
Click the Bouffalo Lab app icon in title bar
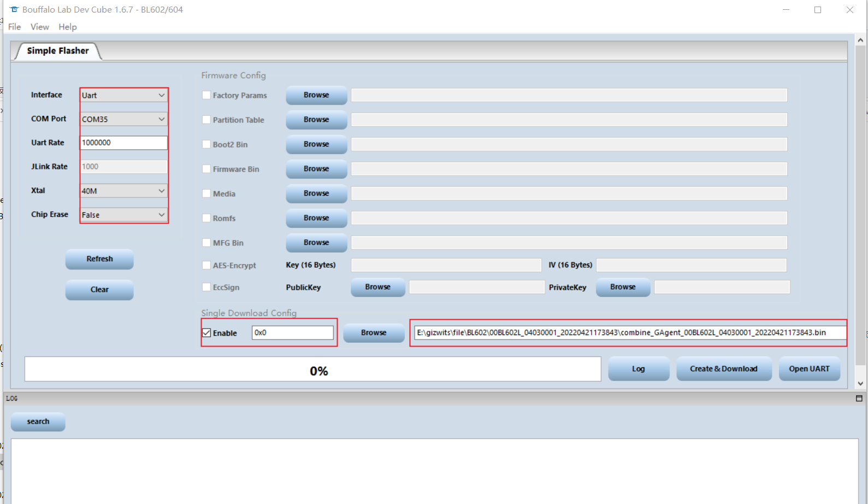point(14,9)
